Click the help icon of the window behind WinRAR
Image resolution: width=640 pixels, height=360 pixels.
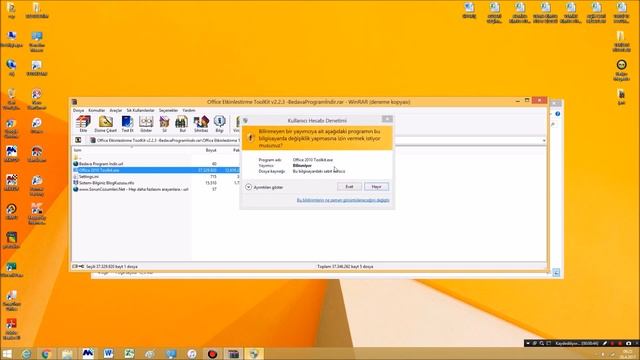pos(558,114)
